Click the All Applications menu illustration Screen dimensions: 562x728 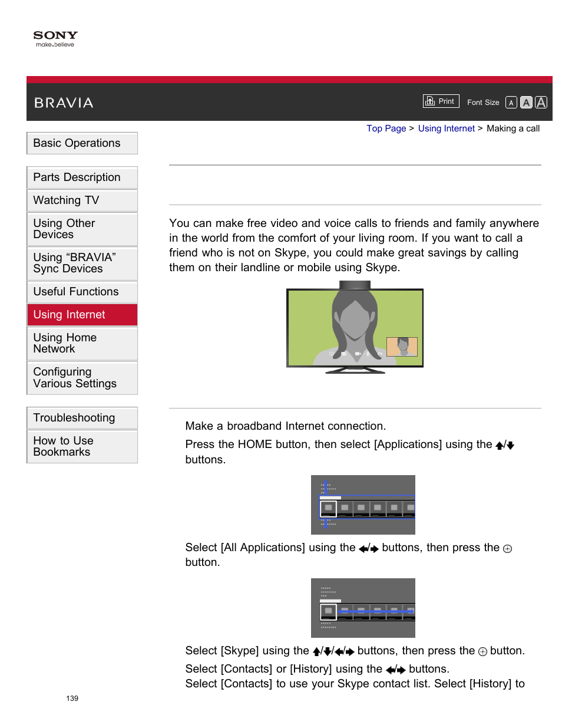[363, 608]
